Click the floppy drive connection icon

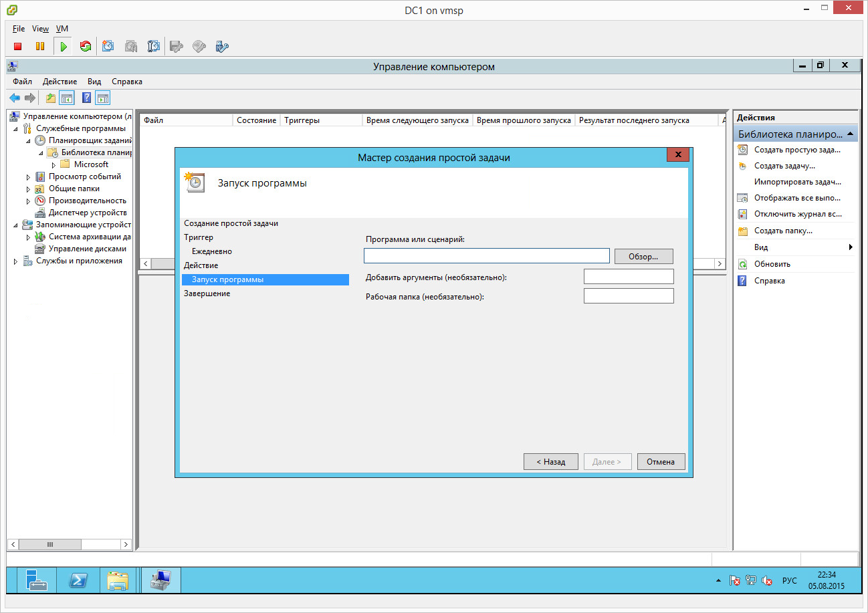point(177,46)
